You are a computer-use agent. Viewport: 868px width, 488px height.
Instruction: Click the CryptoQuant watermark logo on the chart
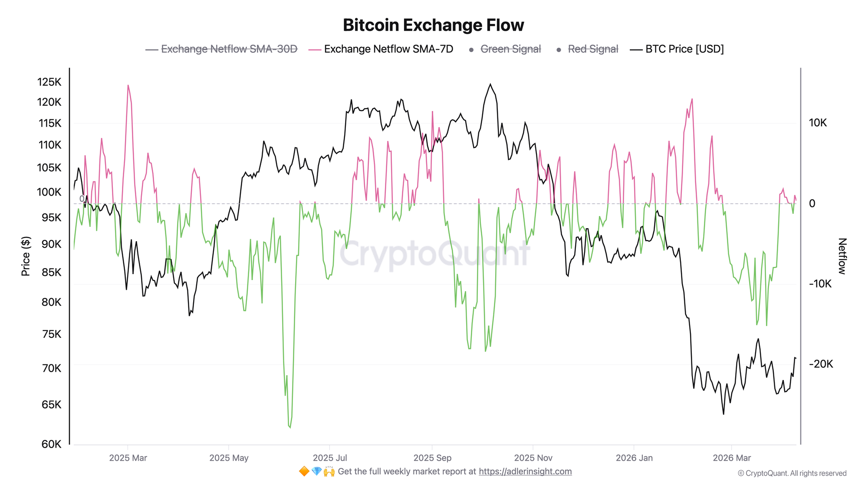[434, 254]
